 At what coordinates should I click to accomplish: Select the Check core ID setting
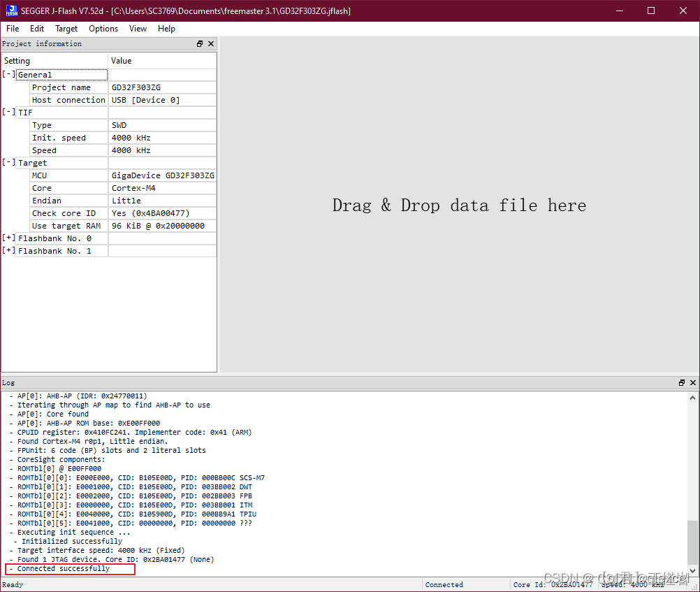[68, 214]
